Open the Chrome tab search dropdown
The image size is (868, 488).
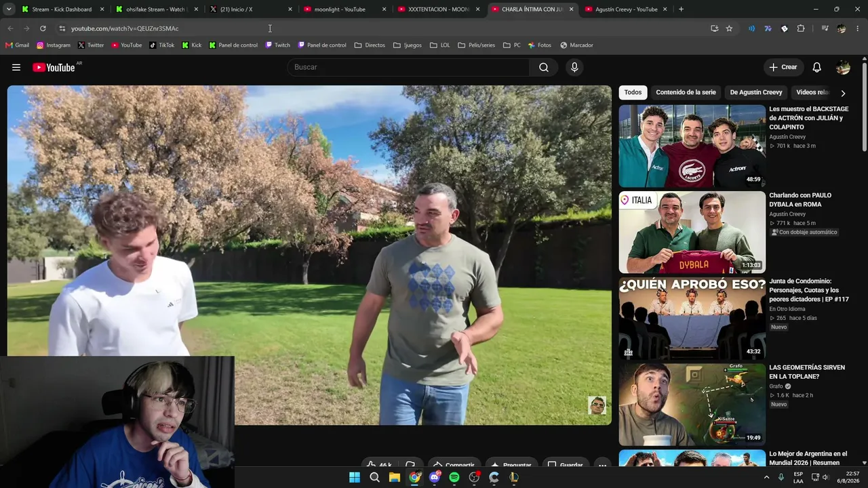point(10,9)
